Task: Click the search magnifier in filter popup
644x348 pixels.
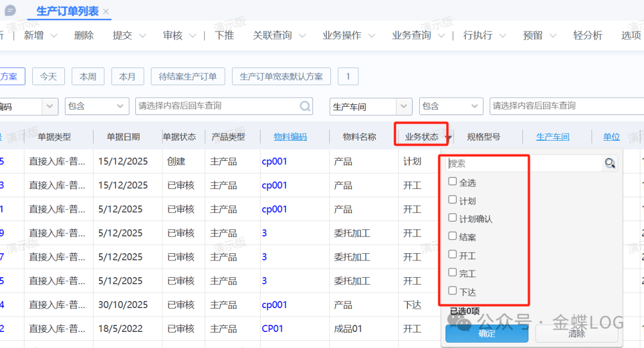Action: [x=609, y=163]
